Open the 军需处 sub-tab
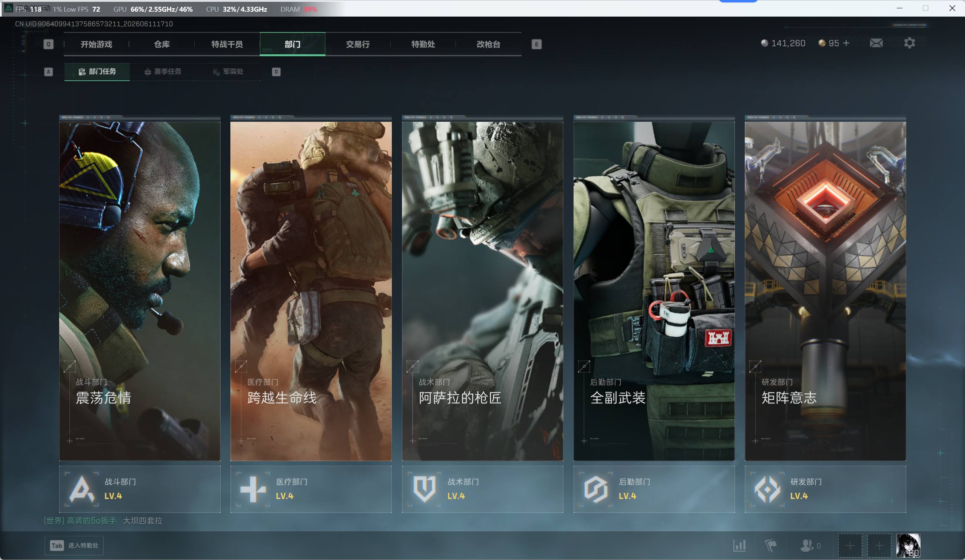The width and height of the screenshot is (965, 560). 228,72
